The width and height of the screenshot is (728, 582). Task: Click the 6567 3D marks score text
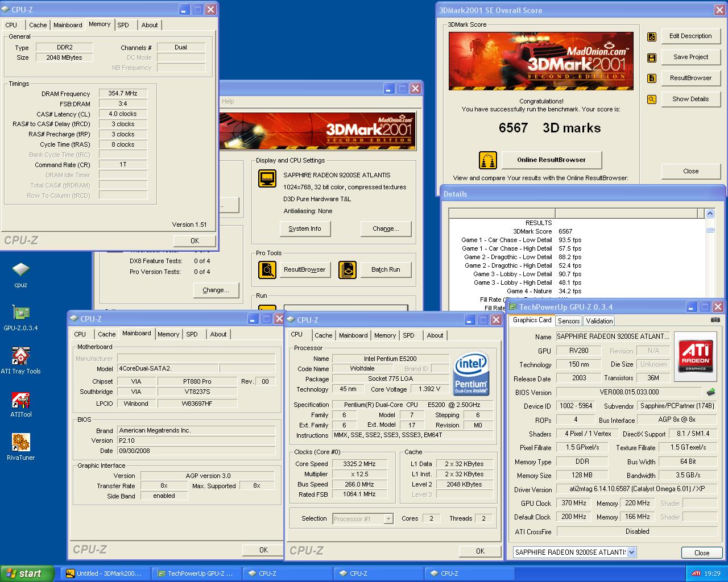click(x=549, y=128)
